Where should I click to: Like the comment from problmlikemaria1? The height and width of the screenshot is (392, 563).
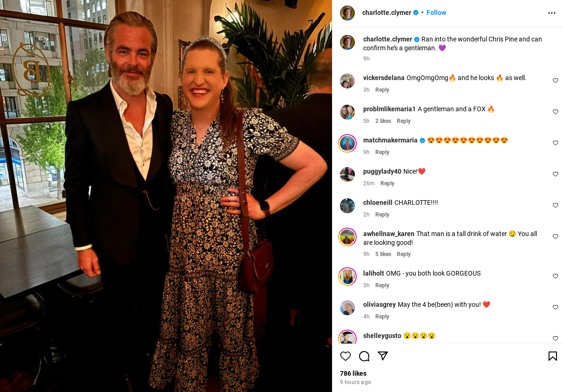click(x=556, y=112)
